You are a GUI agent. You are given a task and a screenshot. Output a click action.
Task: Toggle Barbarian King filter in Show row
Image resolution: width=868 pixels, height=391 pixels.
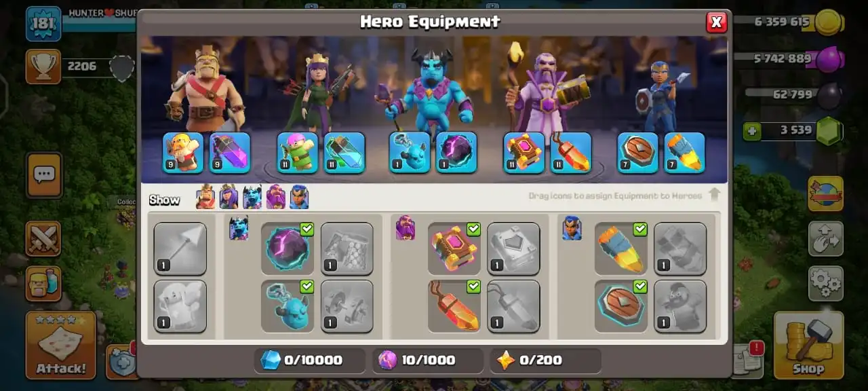205,197
